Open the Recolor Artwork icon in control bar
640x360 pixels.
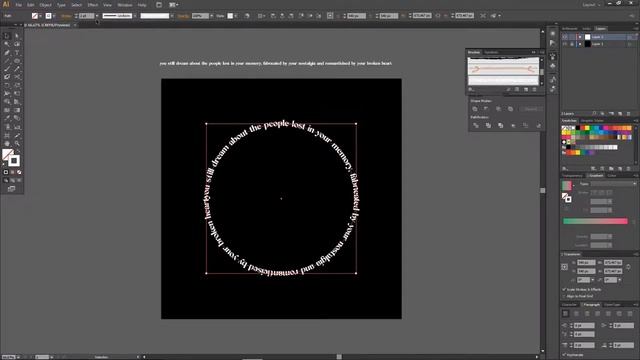click(x=247, y=16)
